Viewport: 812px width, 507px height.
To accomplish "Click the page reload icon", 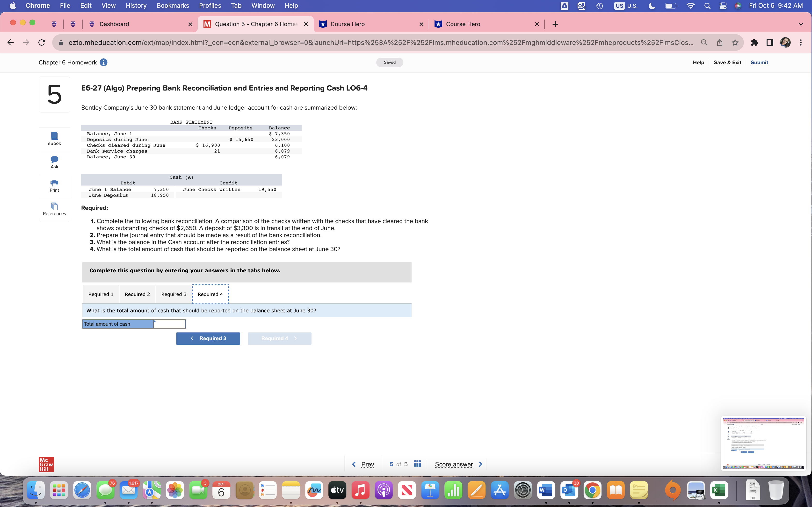I will coord(42,42).
